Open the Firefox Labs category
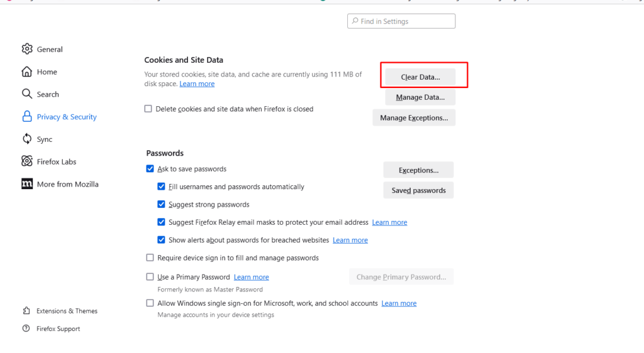 click(x=56, y=161)
